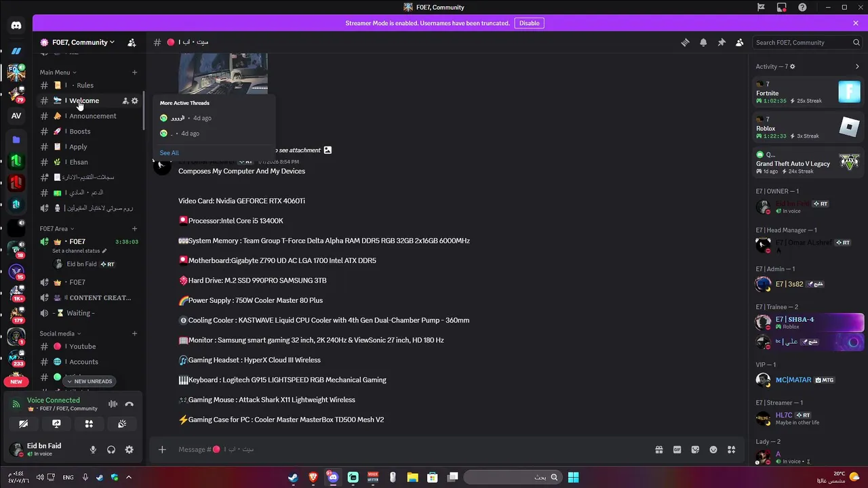Open Welcome channel settings gear icon

click(134, 101)
